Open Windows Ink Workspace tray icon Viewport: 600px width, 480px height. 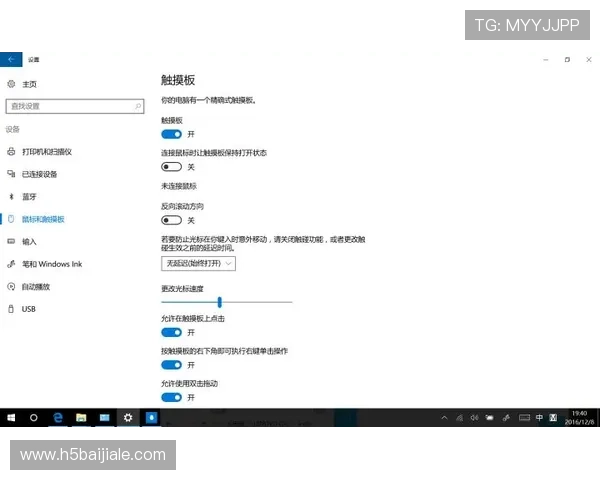tap(506, 418)
